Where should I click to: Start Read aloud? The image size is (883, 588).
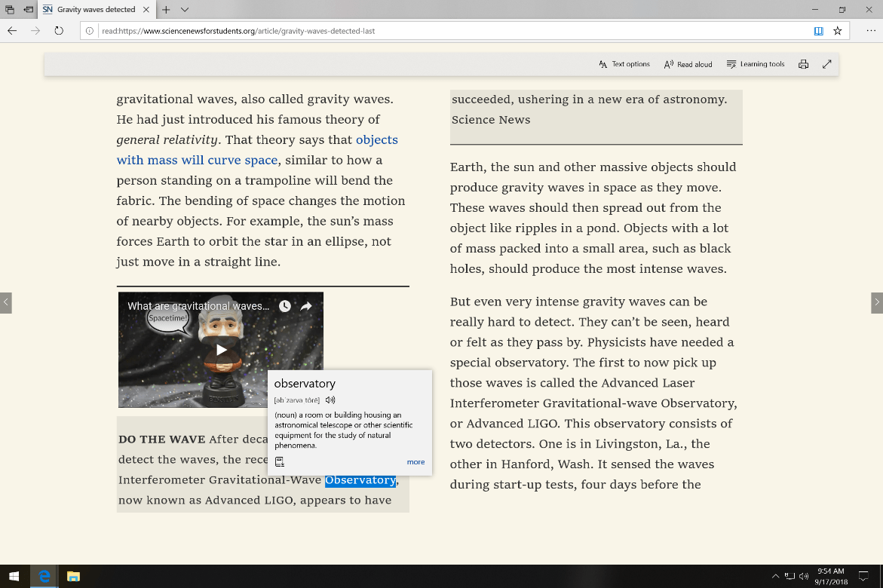click(x=688, y=64)
